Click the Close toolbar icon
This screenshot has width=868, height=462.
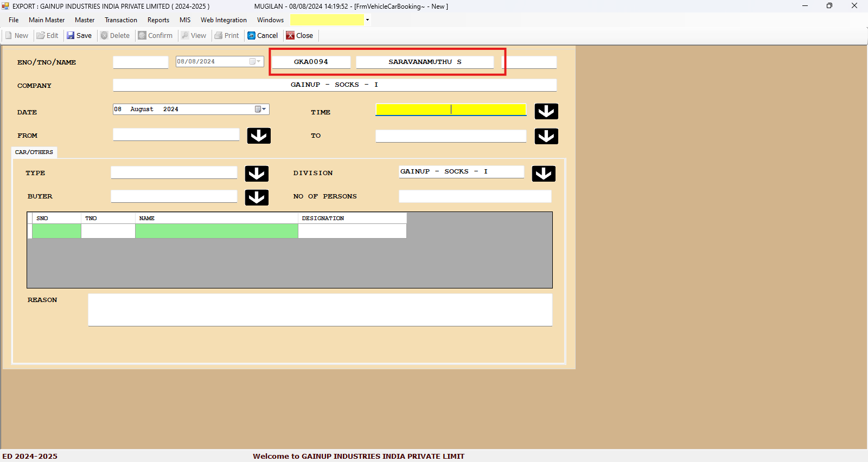(x=290, y=36)
